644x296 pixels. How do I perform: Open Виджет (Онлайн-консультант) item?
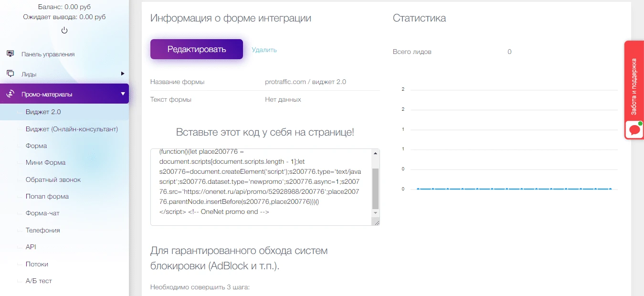point(72,129)
